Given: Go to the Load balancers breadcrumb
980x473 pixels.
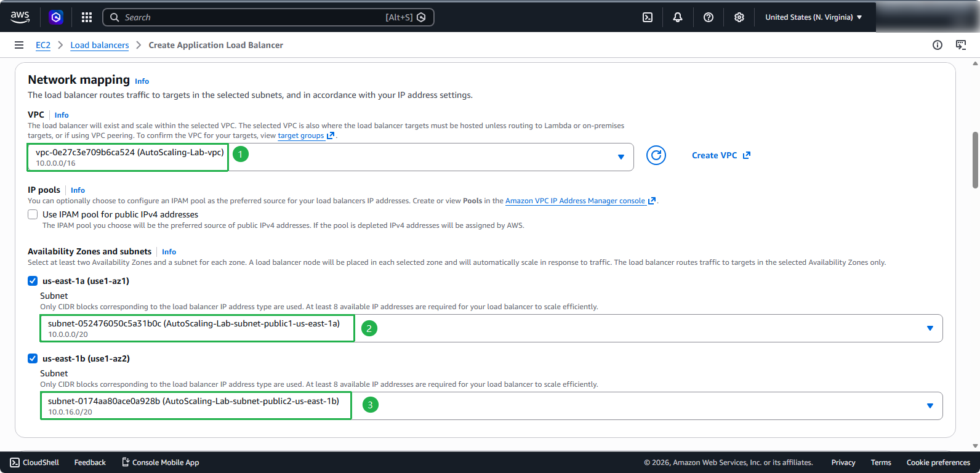Looking at the screenshot, I should pos(100,45).
